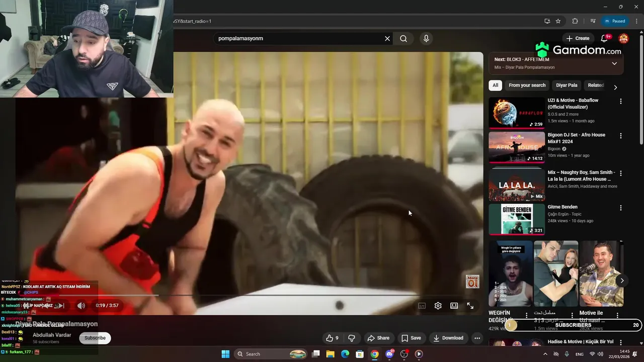Open the Windows Start menu

point(225,354)
